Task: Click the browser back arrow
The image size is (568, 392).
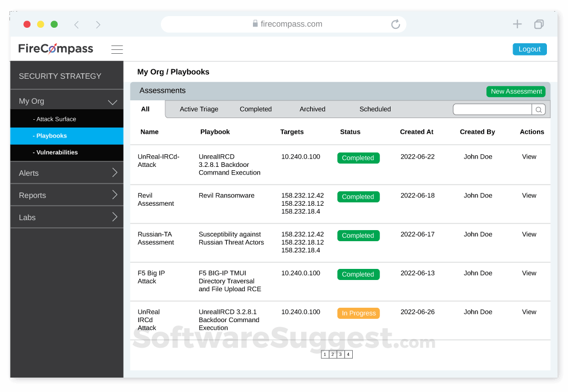Action: tap(77, 24)
